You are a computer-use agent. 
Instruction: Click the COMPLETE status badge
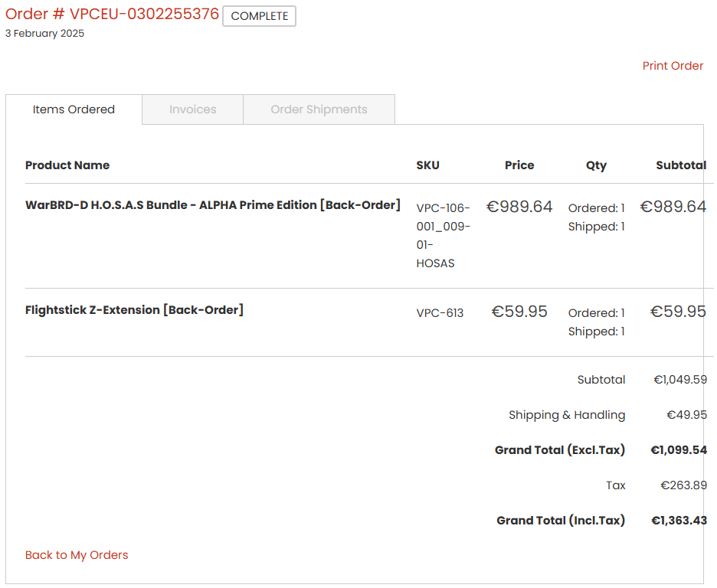coord(259,16)
